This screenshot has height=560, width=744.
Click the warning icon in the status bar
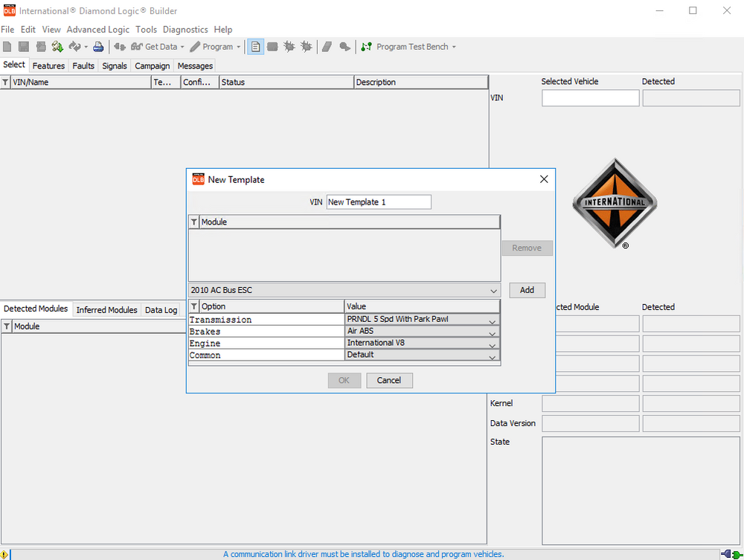point(5,553)
